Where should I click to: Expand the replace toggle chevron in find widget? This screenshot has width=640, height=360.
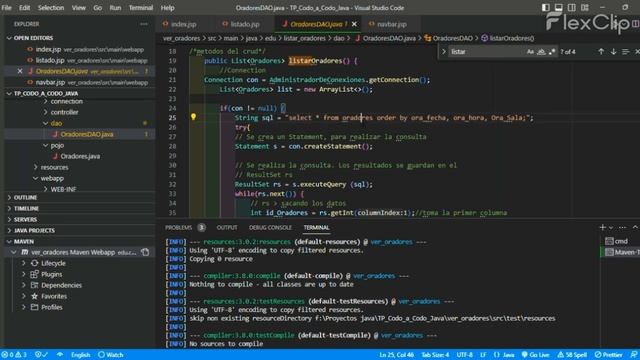(x=444, y=51)
